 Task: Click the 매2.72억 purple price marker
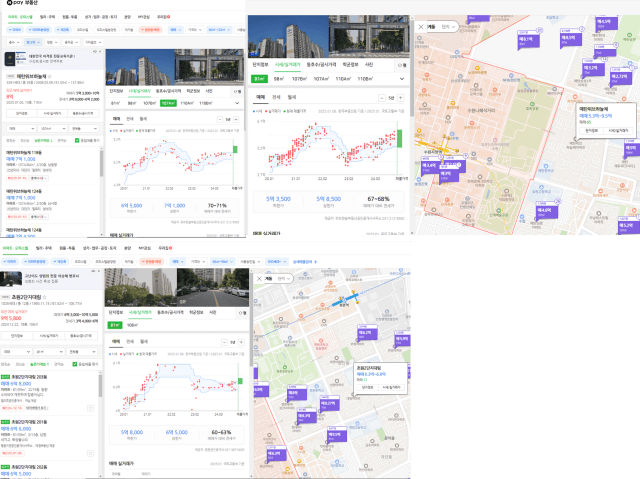pyautogui.click(x=620, y=77)
